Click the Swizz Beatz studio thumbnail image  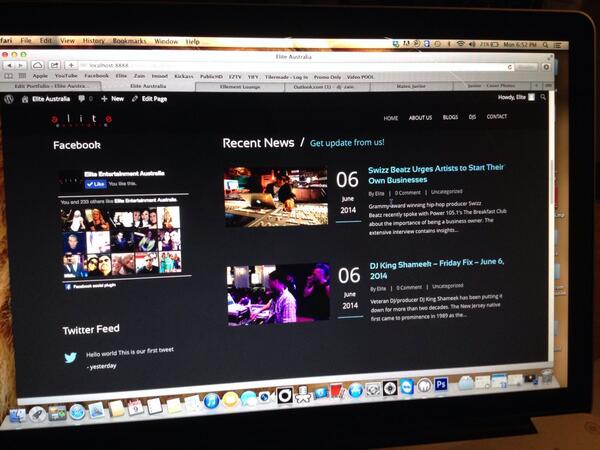coord(276,197)
